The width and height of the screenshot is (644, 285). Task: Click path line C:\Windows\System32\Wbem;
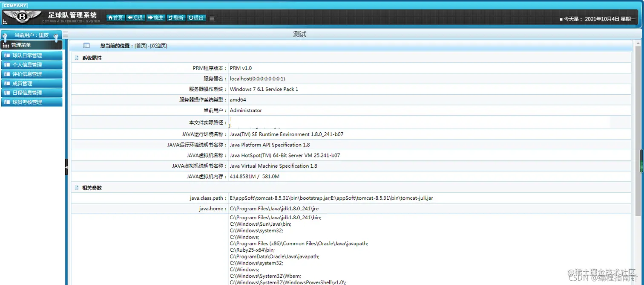(x=265, y=276)
